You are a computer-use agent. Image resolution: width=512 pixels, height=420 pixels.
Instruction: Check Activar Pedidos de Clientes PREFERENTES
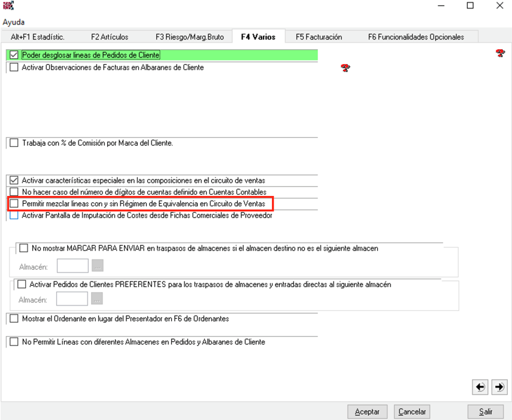(x=22, y=285)
